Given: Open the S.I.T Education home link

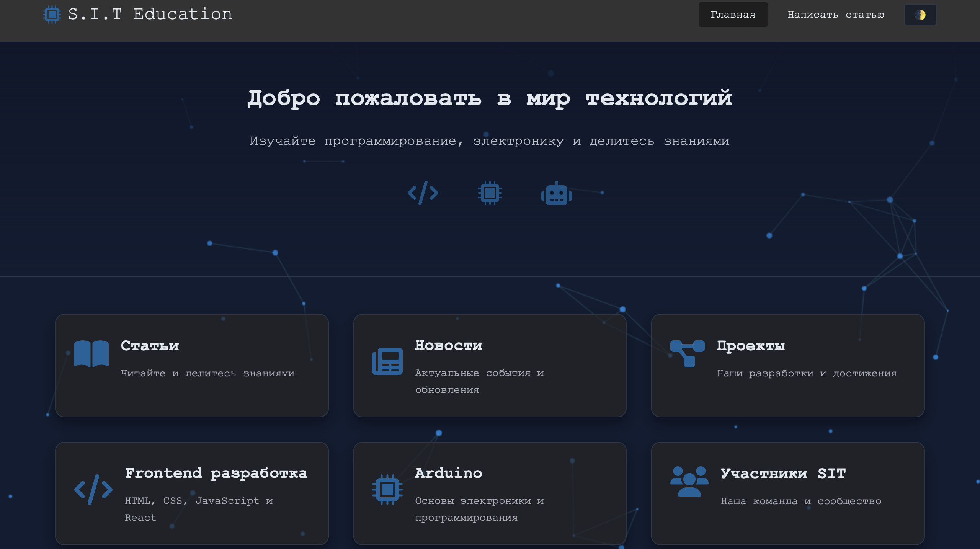Looking at the screenshot, I should tap(137, 15).
